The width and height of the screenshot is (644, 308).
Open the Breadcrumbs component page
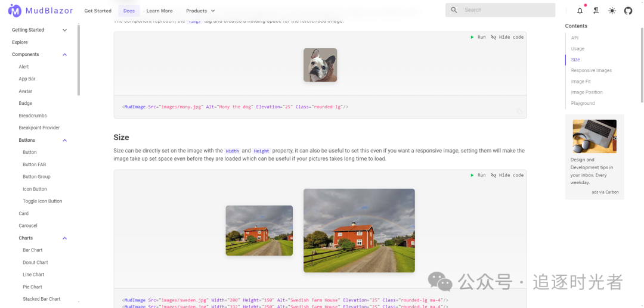coord(33,116)
